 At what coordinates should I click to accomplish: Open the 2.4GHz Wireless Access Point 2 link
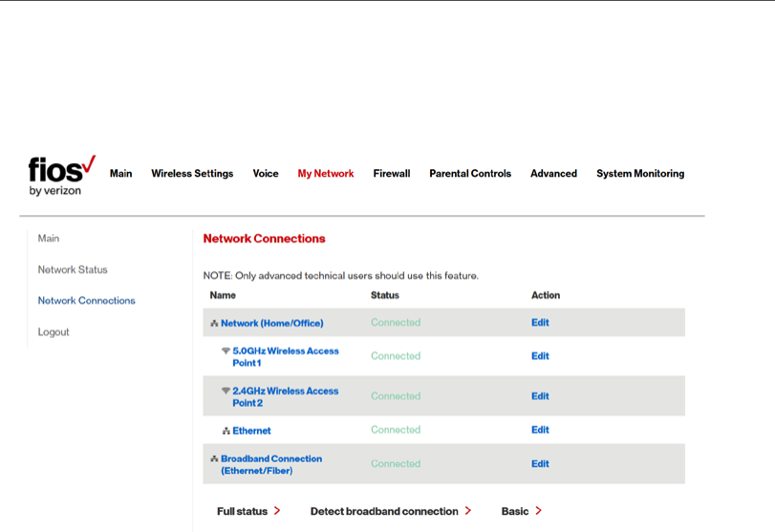tap(286, 396)
